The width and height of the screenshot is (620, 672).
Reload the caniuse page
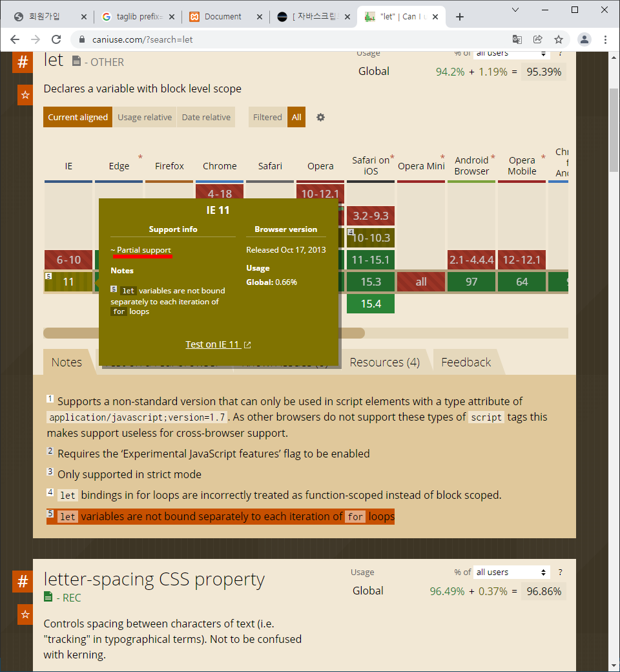[x=56, y=39]
